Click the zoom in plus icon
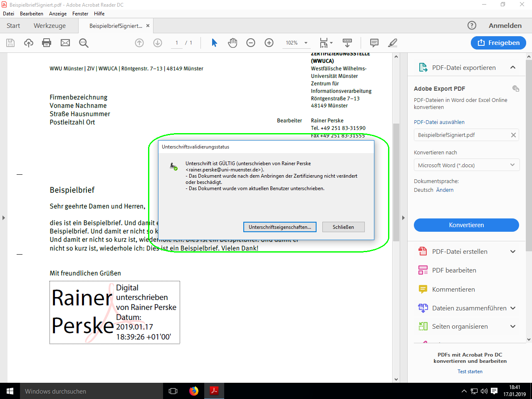The height and width of the screenshot is (399, 532). pos(269,43)
